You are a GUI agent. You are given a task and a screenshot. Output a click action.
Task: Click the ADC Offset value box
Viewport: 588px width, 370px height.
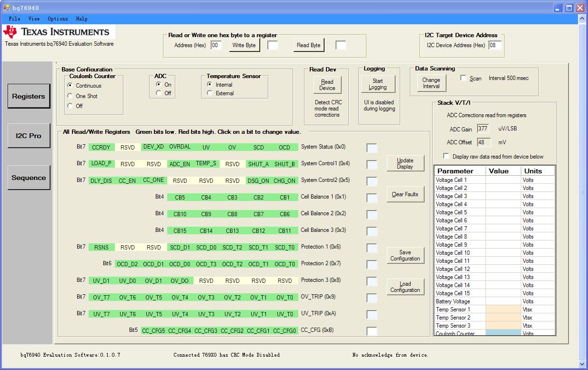coord(484,142)
